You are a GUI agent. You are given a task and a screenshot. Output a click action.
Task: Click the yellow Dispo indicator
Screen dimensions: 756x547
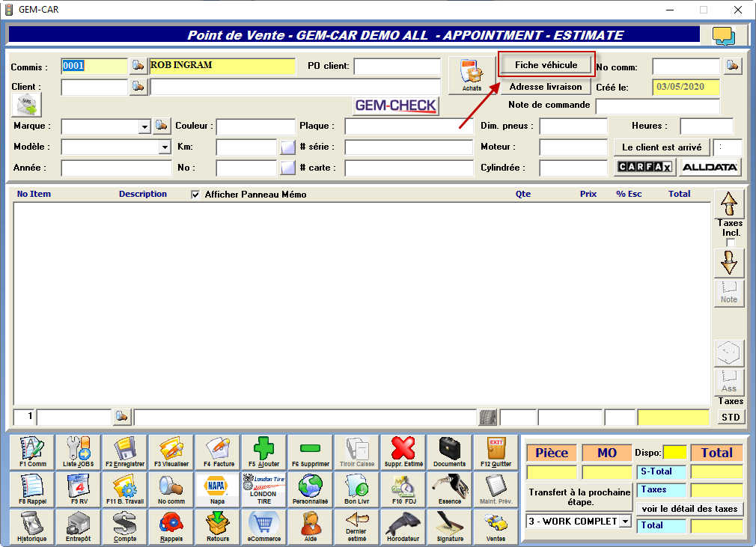(674, 453)
